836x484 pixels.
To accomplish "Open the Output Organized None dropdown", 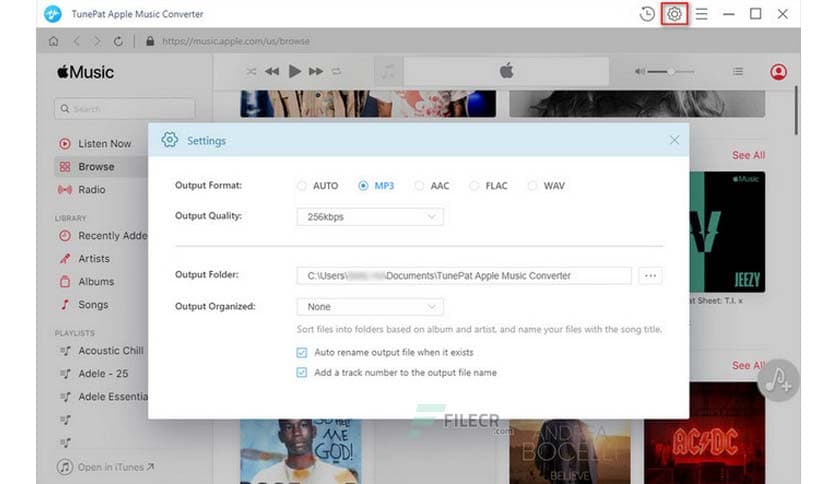I will tap(370, 306).
